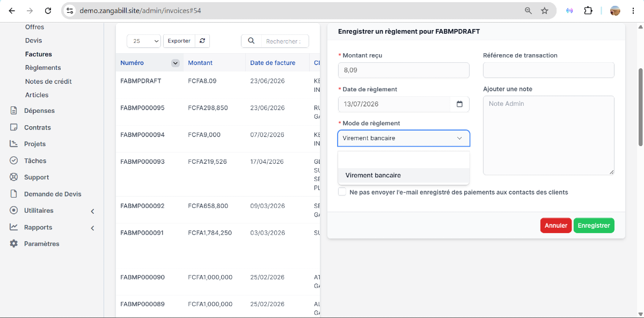Click the Paramètres gear icon
644x318 pixels.
(x=14, y=244)
